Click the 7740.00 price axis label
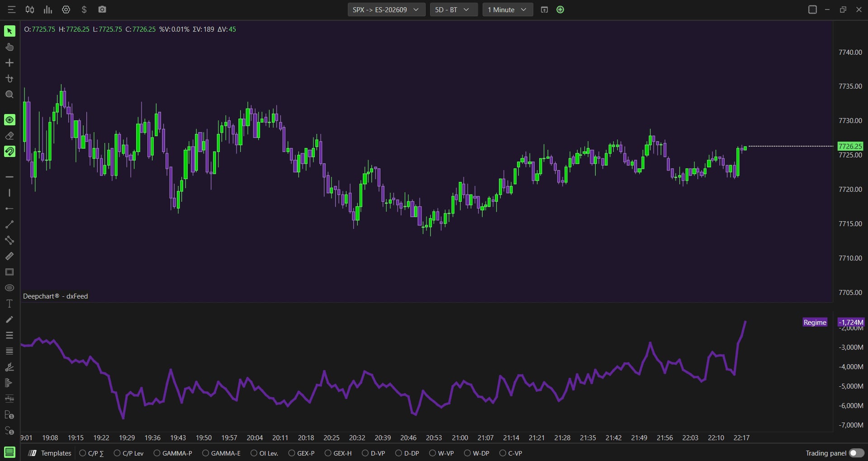The width and height of the screenshot is (868, 461). [x=850, y=52]
